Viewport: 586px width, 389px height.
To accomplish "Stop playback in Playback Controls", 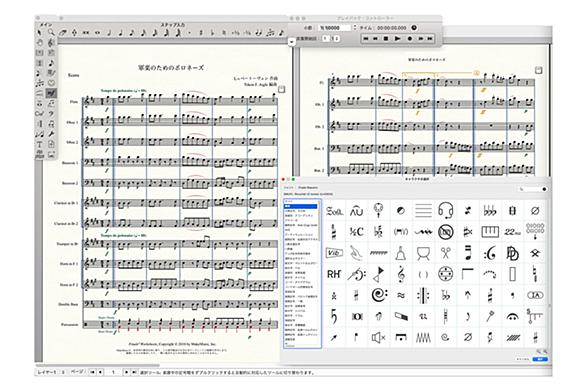I will click(x=386, y=38).
